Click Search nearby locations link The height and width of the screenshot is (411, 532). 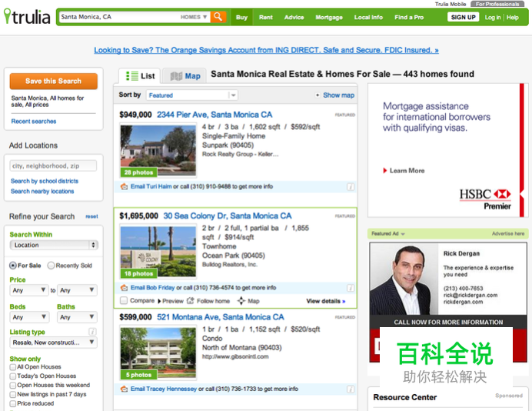(42, 191)
